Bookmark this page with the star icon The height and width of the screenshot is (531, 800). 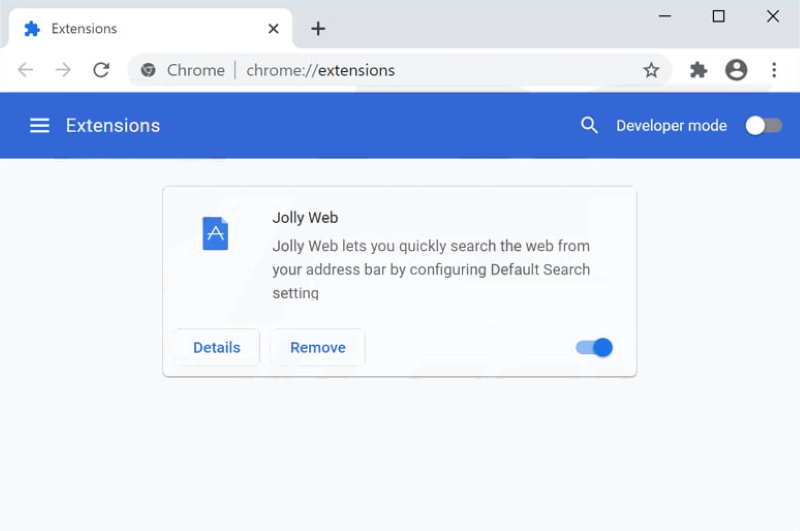click(x=651, y=70)
